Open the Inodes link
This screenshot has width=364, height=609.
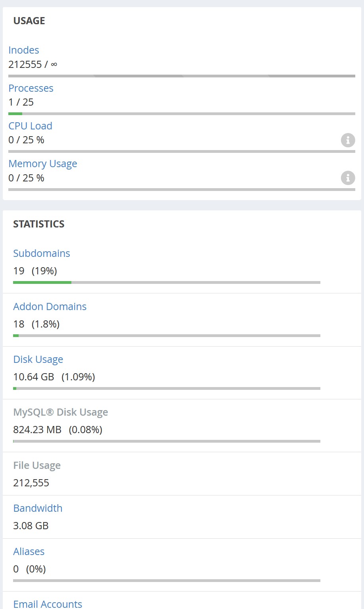24,50
